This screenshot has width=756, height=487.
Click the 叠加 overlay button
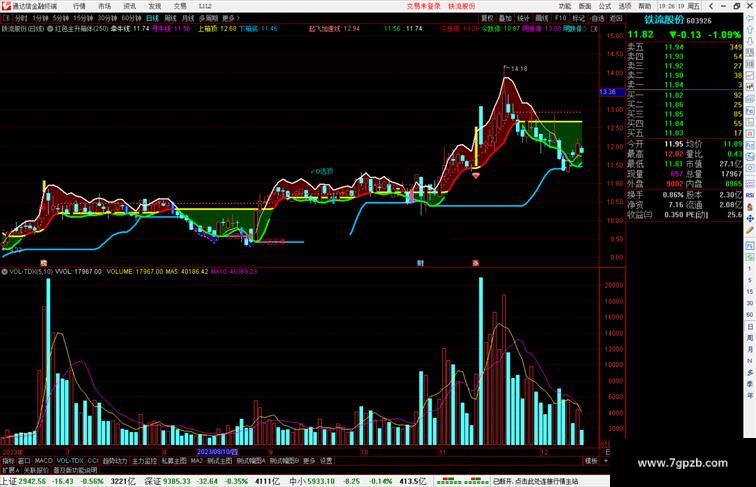pos(505,18)
